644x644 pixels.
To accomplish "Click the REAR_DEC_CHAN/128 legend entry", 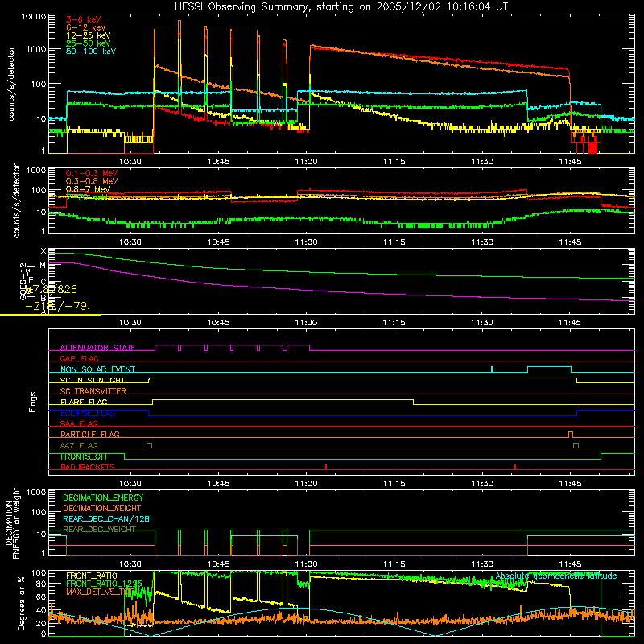I will click(106, 518).
